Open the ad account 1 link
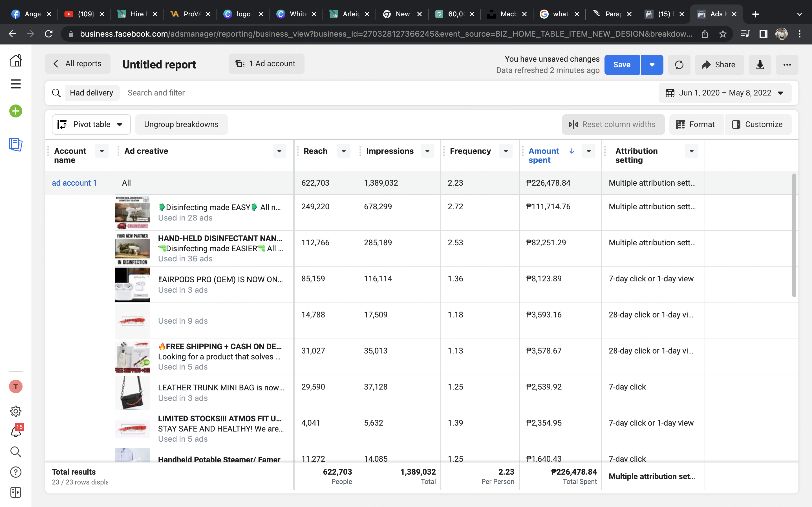This screenshot has height=507, width=812. pyautogui.click(x=74, y=183)
